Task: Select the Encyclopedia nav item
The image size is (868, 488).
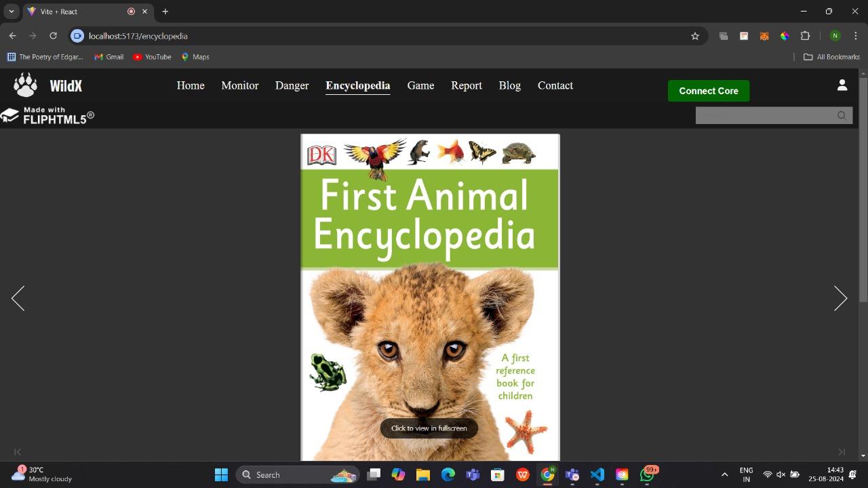Action: click(x=358, y=85)
